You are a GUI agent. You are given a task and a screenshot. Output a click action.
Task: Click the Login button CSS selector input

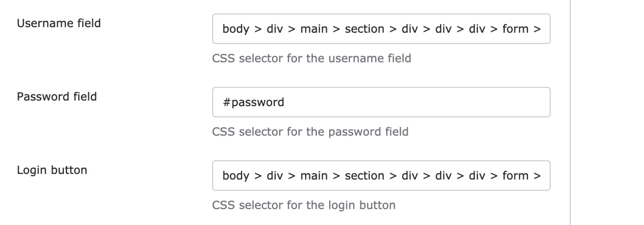pos(381,176)
